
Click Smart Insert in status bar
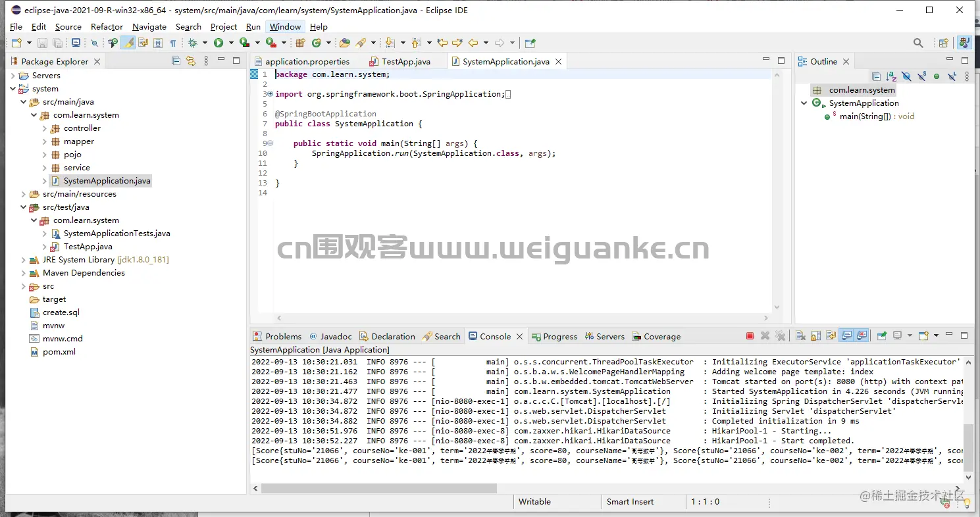click(x=630, y=502)
